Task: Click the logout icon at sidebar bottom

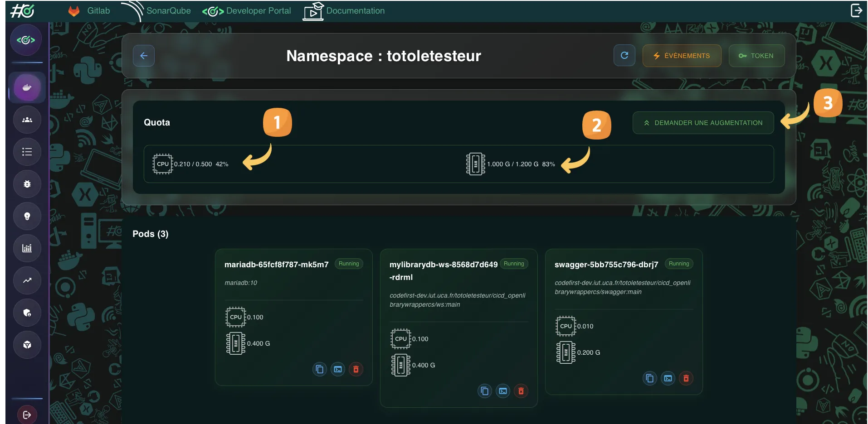Action: (x=27, y=414)
